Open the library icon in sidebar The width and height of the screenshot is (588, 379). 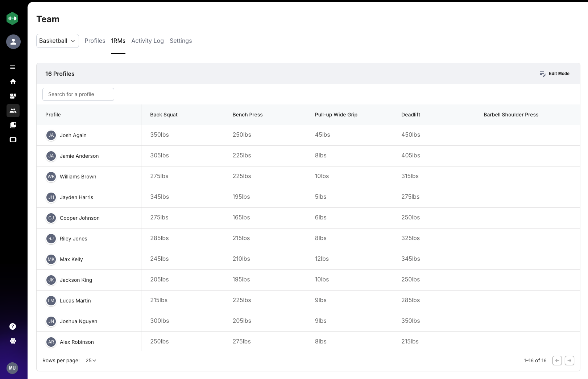(13, 125)
